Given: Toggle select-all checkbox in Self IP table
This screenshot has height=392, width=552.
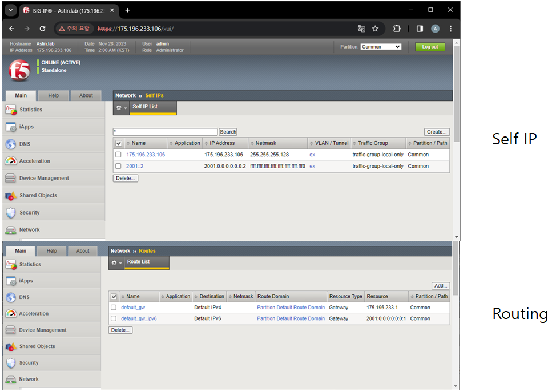Looking at the screenshot, I should (x=119, y=144).
